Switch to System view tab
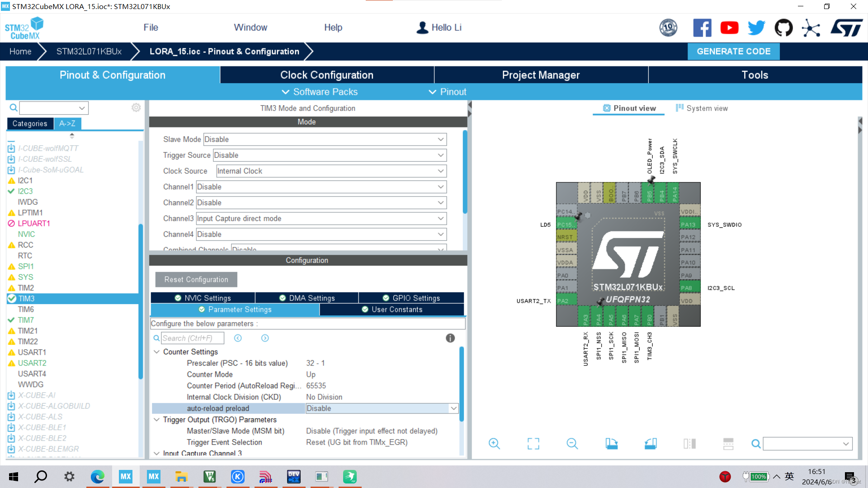The image size is (868, 488). click(702, 108)
